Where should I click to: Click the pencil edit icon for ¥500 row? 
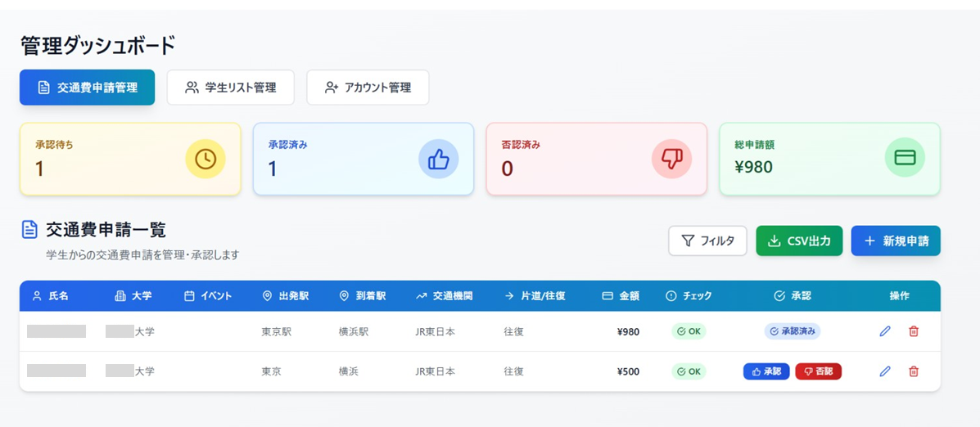tap(884, 371)
